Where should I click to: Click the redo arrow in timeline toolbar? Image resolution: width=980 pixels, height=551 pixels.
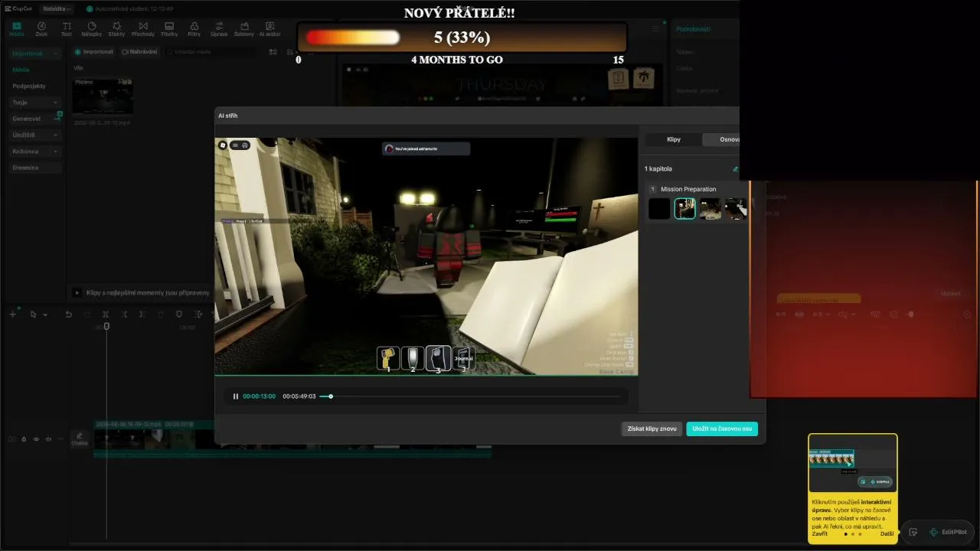tap(87, 315)
